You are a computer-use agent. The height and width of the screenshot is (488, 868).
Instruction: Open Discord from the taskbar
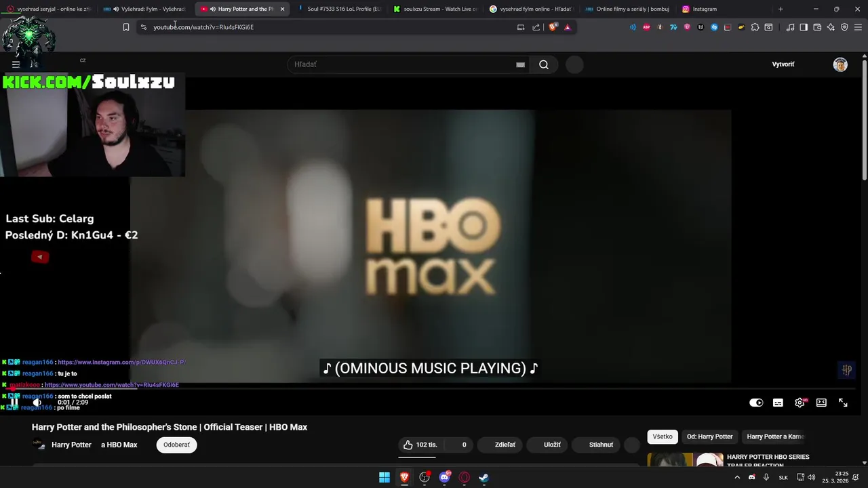click(444, 477)
